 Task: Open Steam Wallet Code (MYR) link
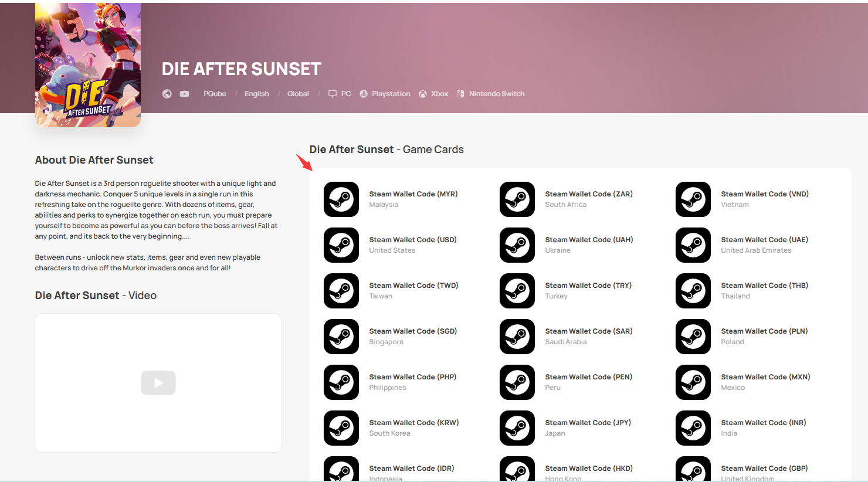pyautogui.click(x=413, y=194)
